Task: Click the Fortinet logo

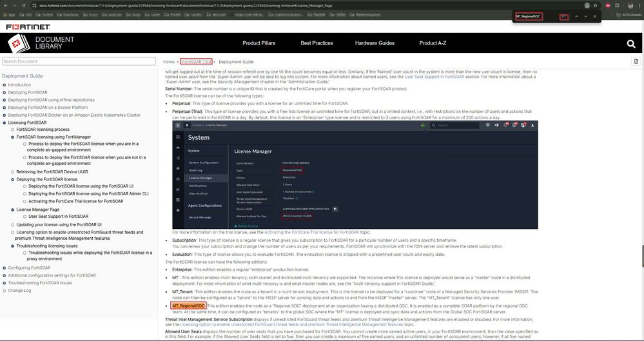Action: pyautogui.click(x=28, y=26)
